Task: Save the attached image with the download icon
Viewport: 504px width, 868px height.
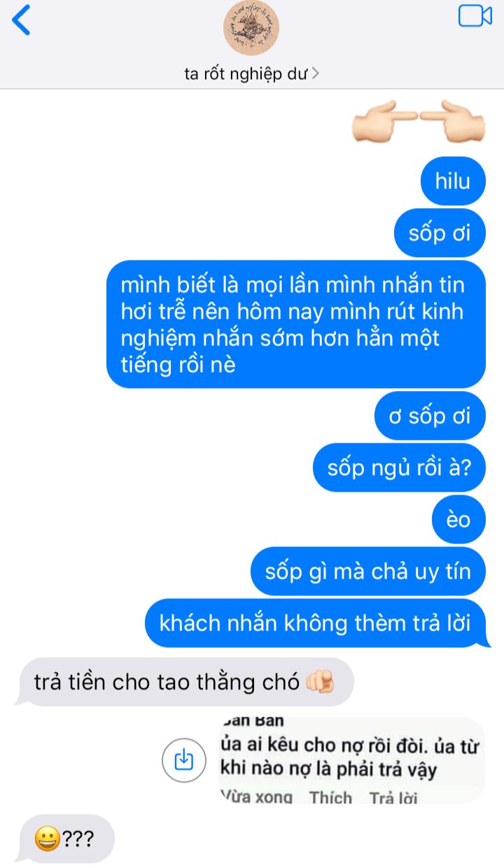Action: [x=183, y=759]
